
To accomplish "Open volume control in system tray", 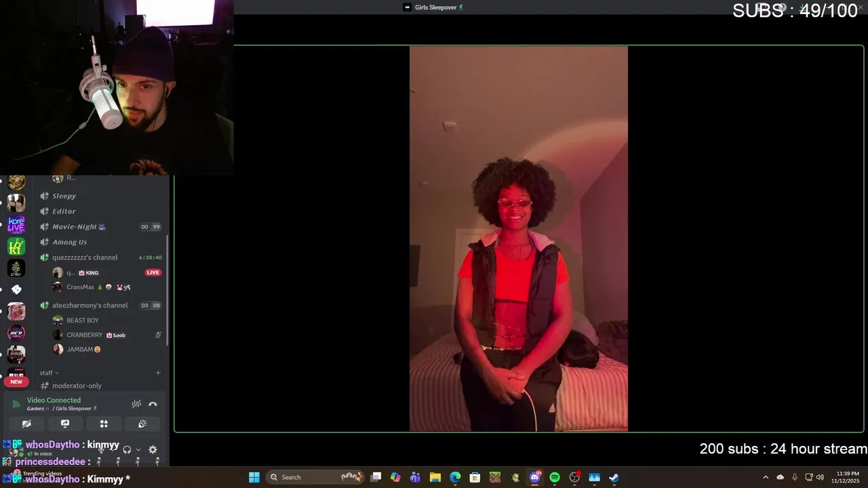I will pyautogui.click(x=820, y=477).
